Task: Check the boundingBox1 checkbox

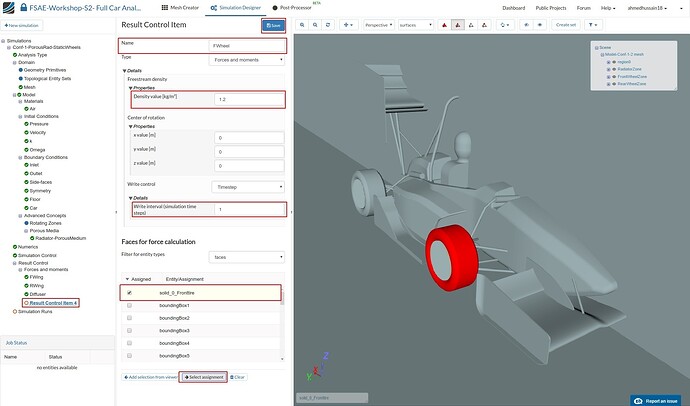Action: coord(128,305)
